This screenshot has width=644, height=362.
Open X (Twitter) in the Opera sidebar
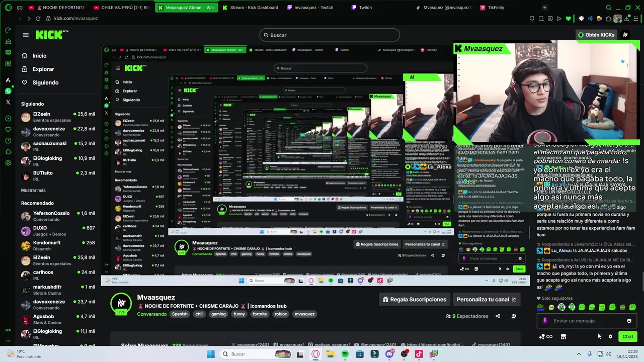8,102
